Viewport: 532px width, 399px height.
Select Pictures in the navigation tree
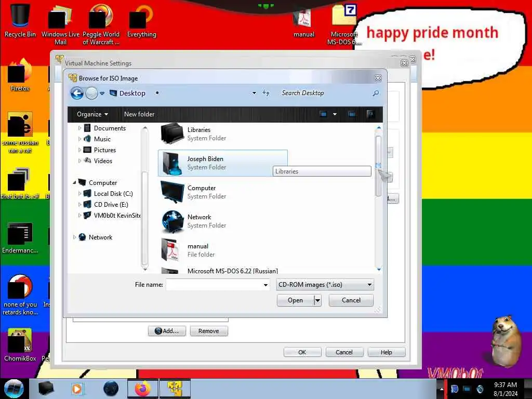coord(105,150)
